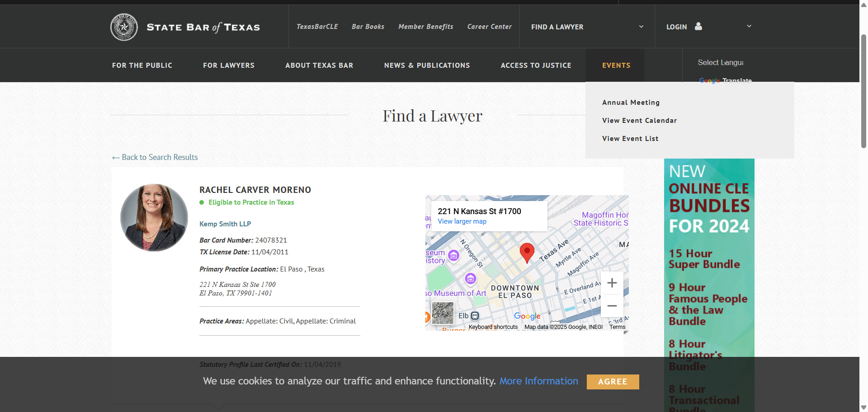Zoom out on the map with minus icon
Screen dimensions: 868x412
612,306
